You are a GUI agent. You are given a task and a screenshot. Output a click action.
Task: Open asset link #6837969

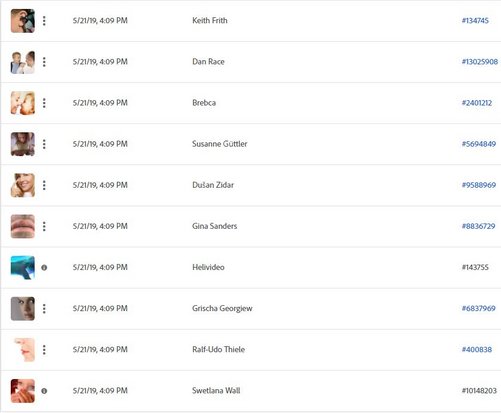[478, 308]
